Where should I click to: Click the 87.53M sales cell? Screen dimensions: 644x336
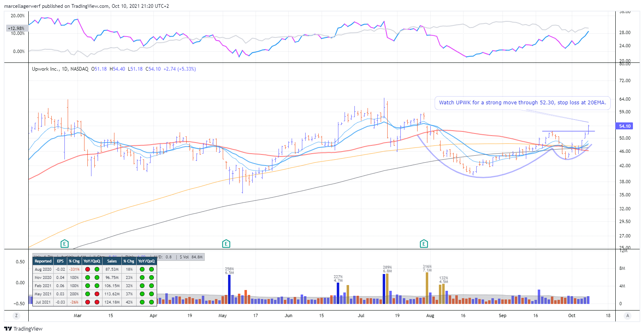tap(112, 269)
